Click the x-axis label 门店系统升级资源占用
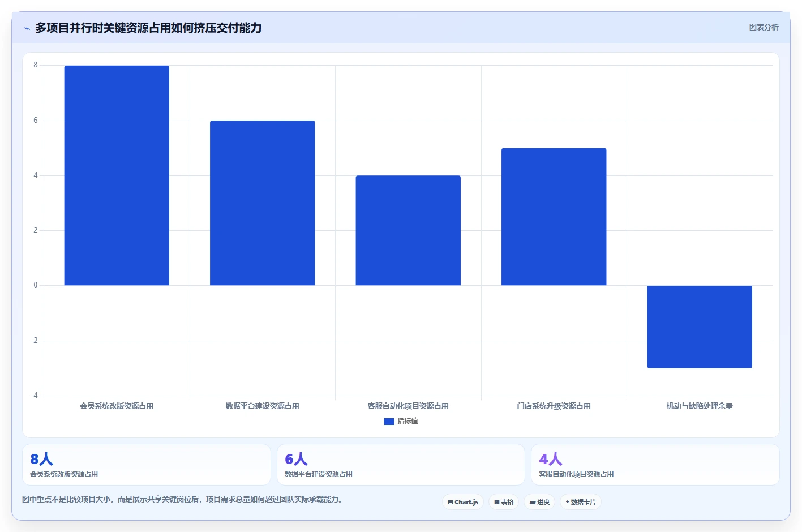This screenshot has width=802, height=532. (554, 406)
